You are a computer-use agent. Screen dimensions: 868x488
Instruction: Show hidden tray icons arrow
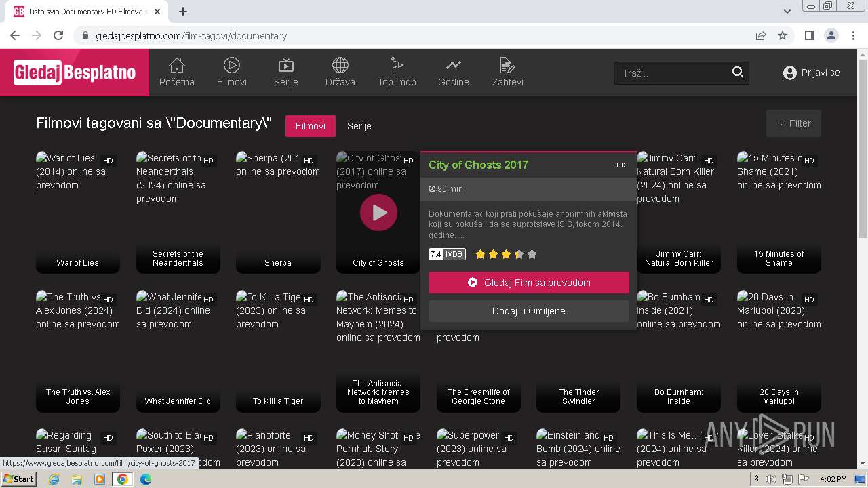tap(756, 479)
